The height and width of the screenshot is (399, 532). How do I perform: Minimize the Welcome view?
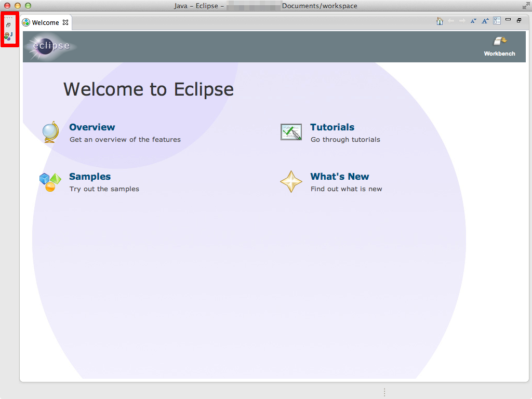(x=508, y=20)
